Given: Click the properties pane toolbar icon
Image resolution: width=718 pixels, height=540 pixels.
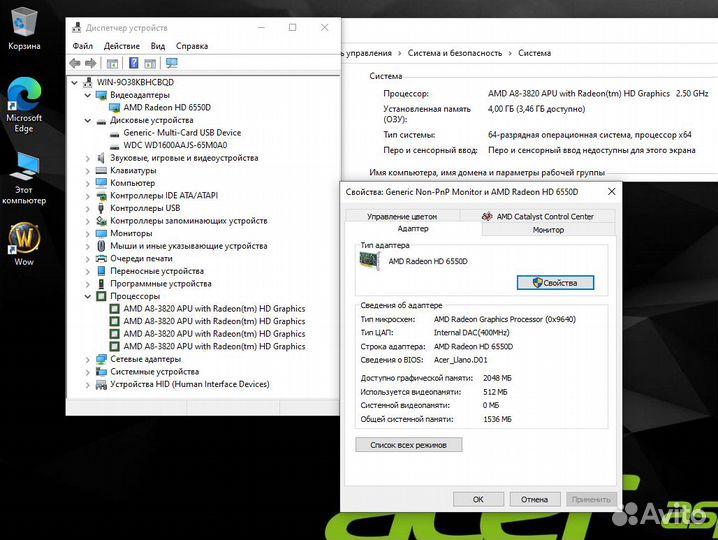Looking at the screenshot, I should [x=150, y=63].
